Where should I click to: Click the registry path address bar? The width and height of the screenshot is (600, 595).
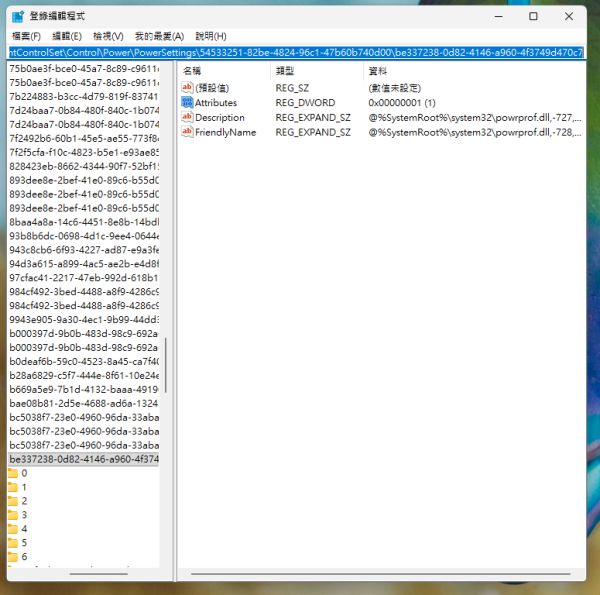click(296, 52)
